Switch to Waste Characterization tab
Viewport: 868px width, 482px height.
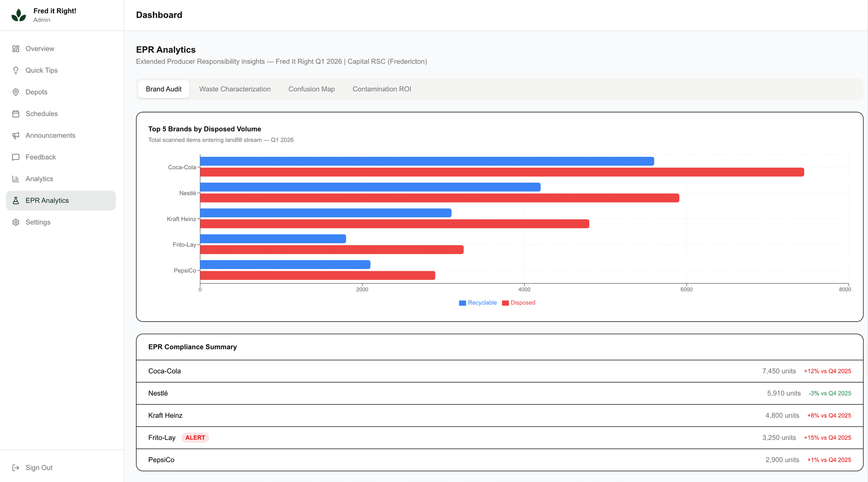pos(235,90)
